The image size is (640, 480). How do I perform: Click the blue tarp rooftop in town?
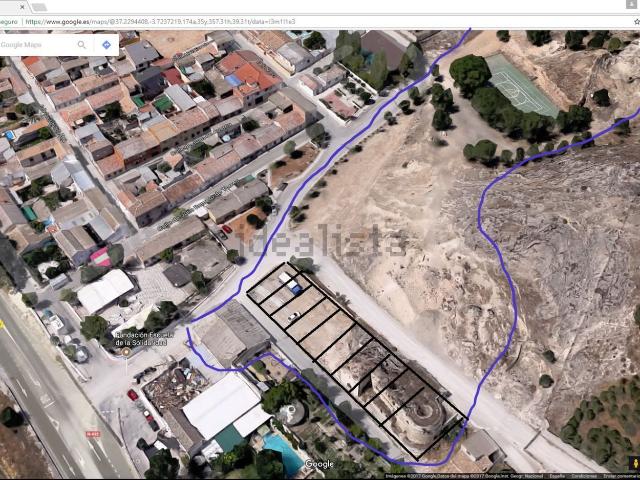(x=235, y=80)
